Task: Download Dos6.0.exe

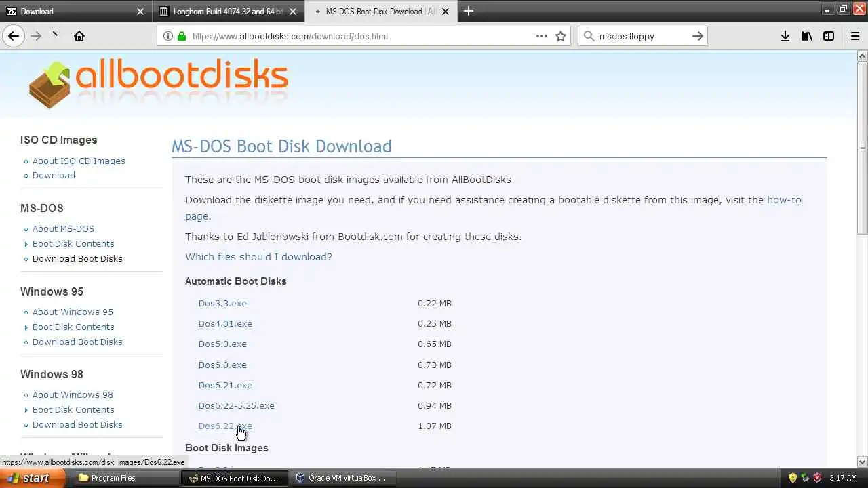Action: pyautogui.click(x=222, y=365)
